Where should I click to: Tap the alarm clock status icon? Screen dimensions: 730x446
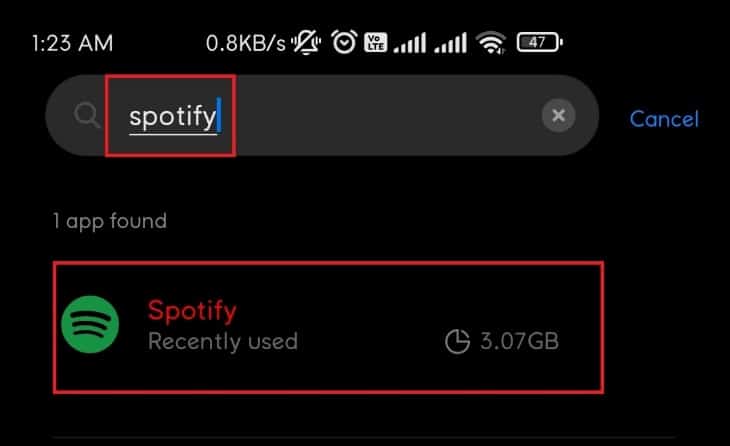click(345, 43)
